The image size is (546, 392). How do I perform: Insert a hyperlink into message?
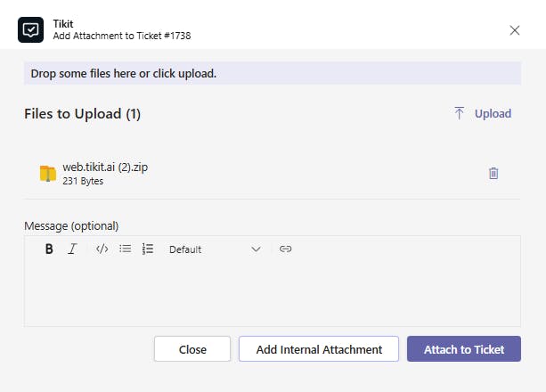click(285, 249)
